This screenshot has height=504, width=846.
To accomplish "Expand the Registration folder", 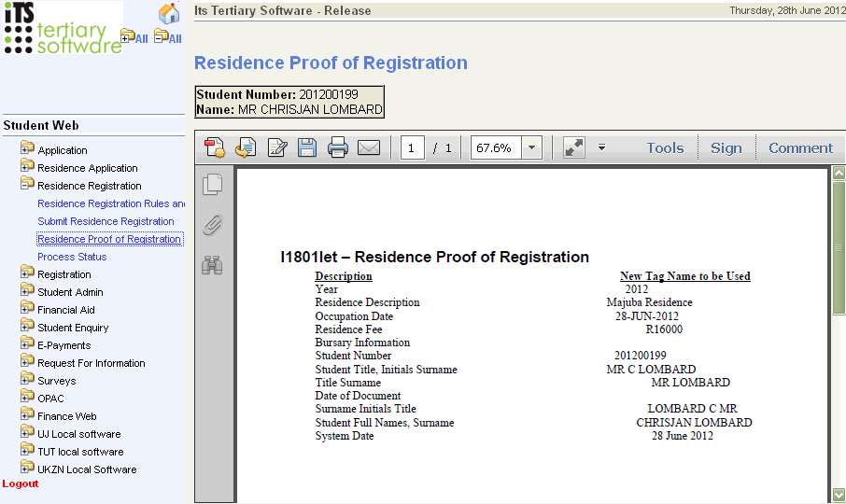I will 27,272.
